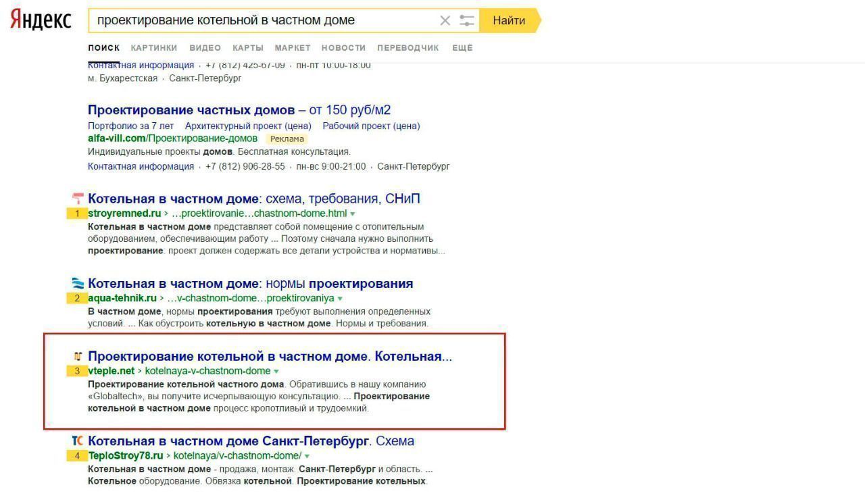Viewport: 865px width, 504px height.
Task: Clear the search query with X icon
Action: click(445, 20)
